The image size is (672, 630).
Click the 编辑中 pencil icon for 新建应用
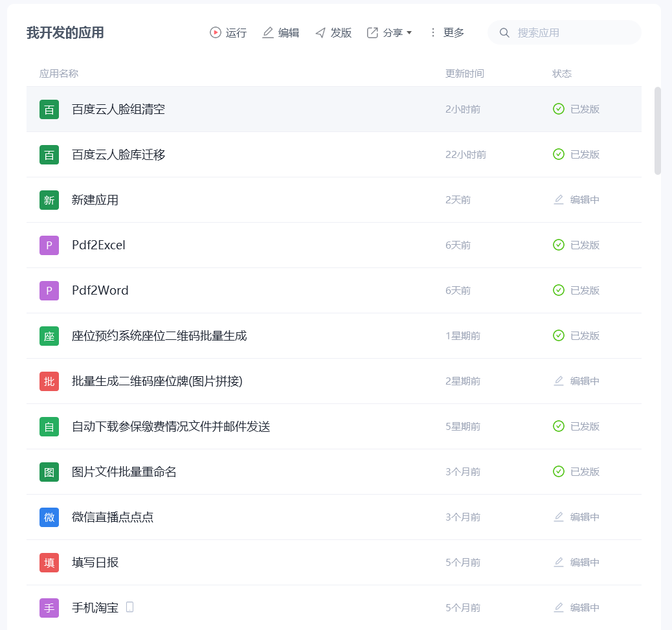click(x=558, y=199)
